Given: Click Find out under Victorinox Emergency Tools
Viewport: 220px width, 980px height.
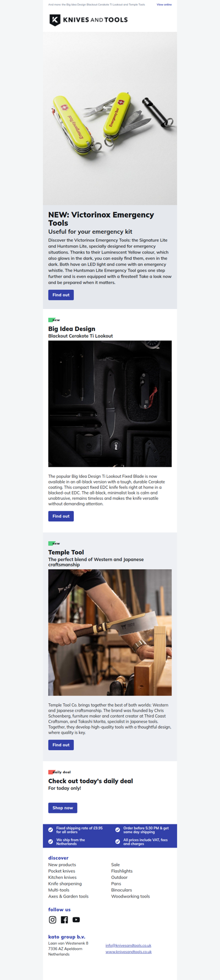Looking at the screenshot, I should [61, 295].
